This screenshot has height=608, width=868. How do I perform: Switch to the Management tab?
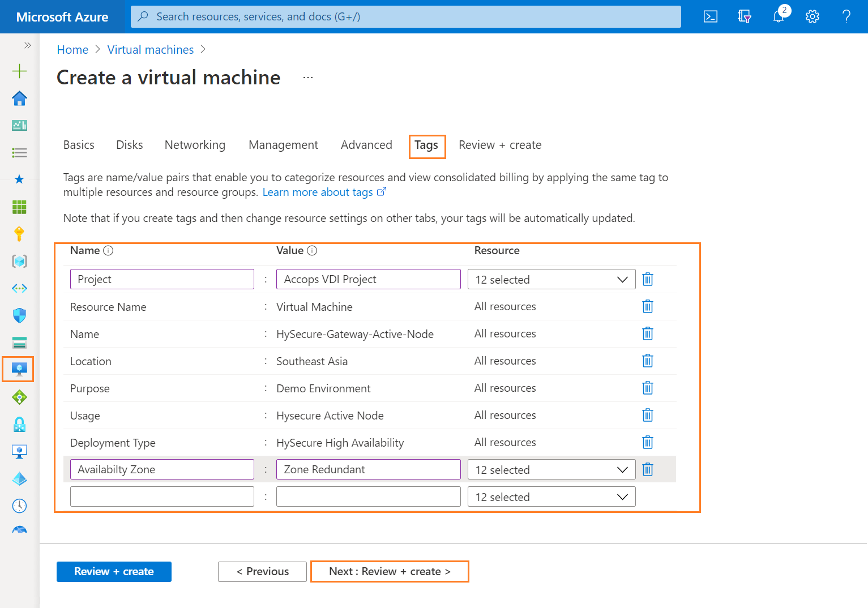(x=283, y=145)
